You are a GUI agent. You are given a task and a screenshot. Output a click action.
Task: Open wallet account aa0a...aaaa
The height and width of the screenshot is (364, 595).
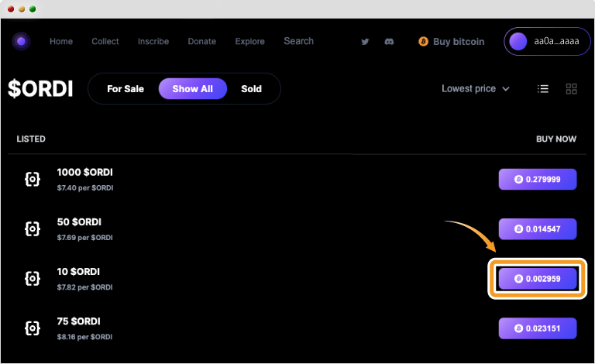547,41
